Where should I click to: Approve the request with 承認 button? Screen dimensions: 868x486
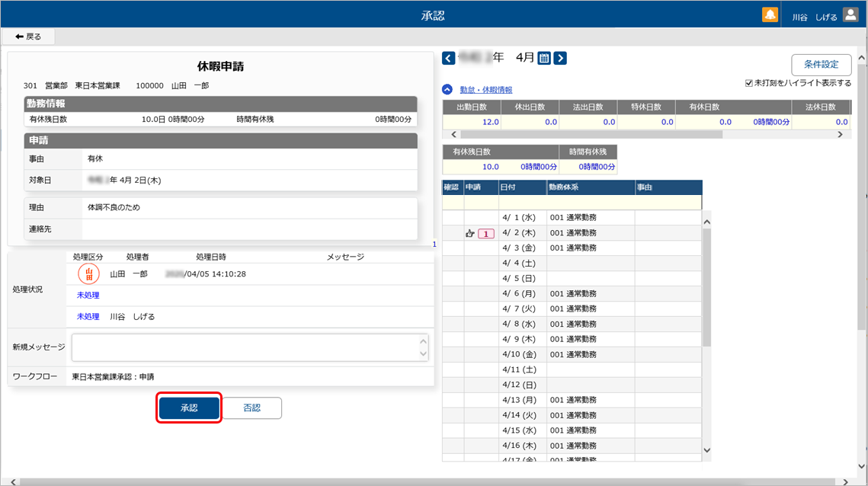189,408
